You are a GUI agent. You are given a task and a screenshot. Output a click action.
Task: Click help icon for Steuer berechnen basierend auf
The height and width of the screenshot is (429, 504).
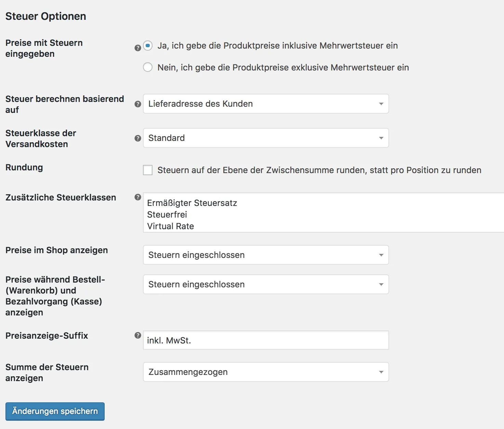[138, 104]
